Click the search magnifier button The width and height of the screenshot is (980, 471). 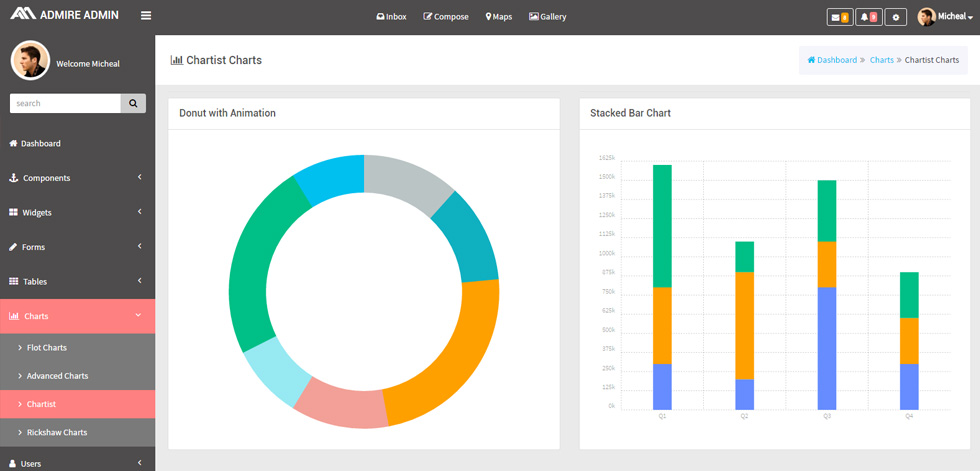133,103
